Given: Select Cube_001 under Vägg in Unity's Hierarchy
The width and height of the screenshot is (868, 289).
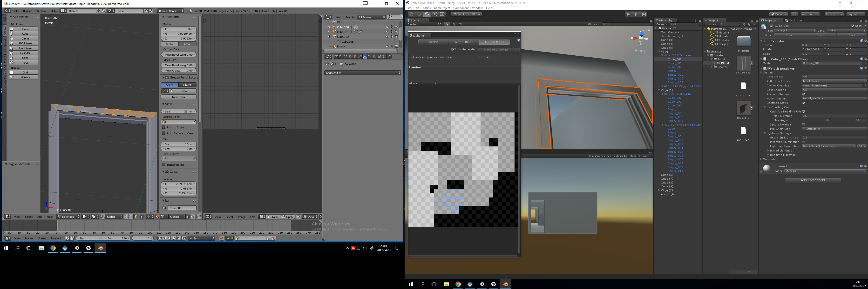Looking at the screenshot, I should (x=674, y=63).
